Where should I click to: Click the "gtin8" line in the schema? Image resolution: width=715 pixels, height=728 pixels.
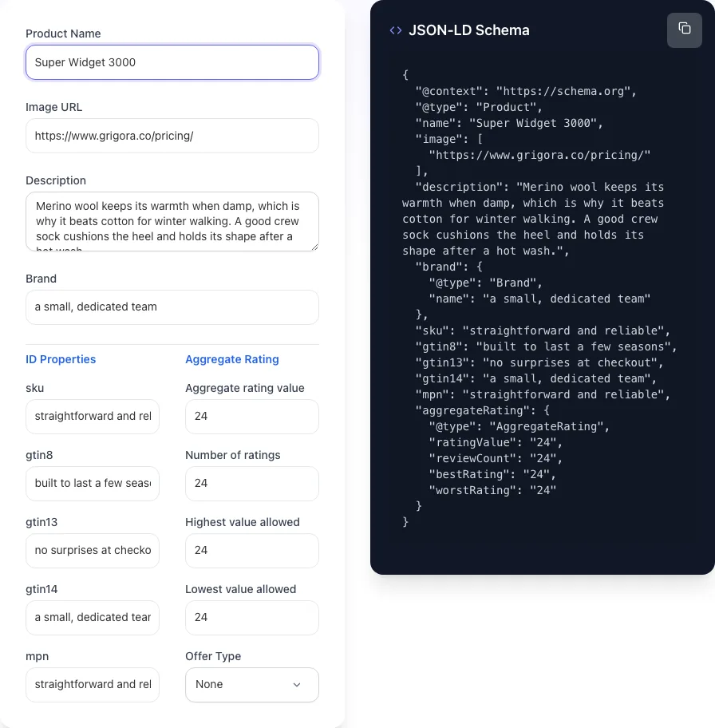coord(546,346)
